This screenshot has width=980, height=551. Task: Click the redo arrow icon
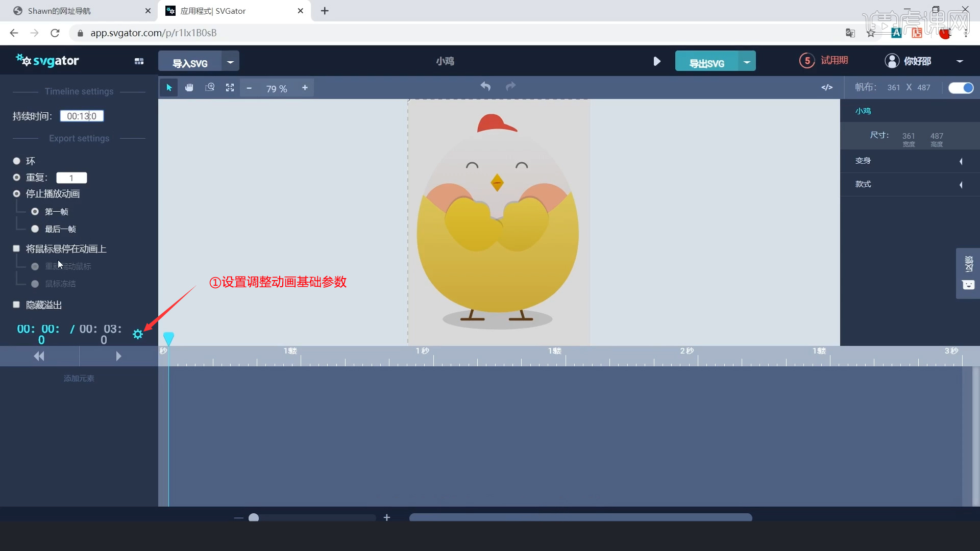(510, 86)
